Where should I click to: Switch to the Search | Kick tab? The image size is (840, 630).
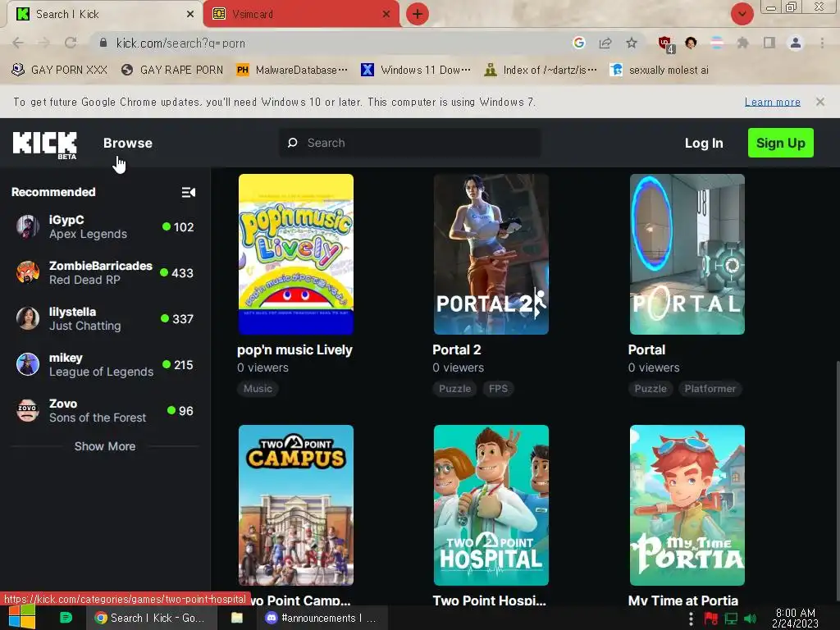(x=104, y=15)
